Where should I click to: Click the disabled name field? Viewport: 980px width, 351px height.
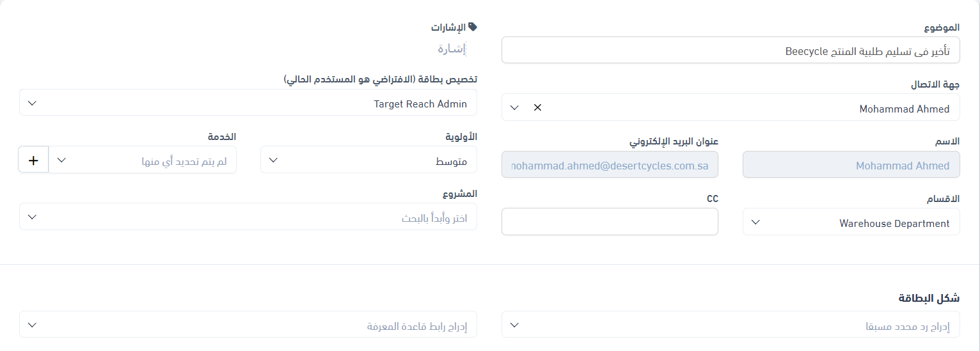pos(851,165)
